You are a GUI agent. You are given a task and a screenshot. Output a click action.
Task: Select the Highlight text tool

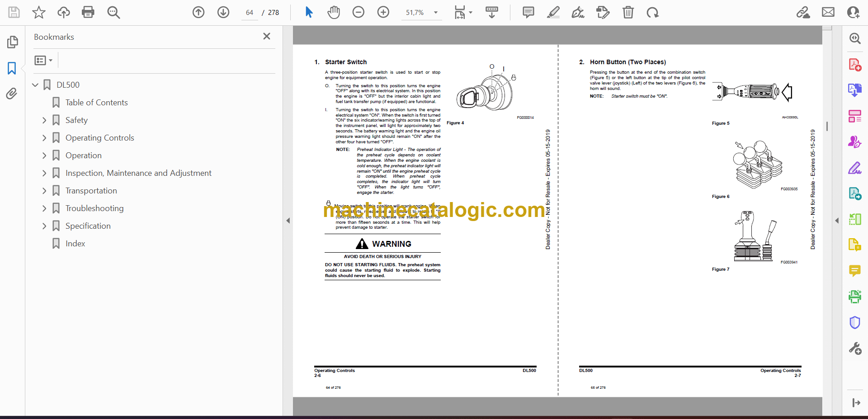553,12
